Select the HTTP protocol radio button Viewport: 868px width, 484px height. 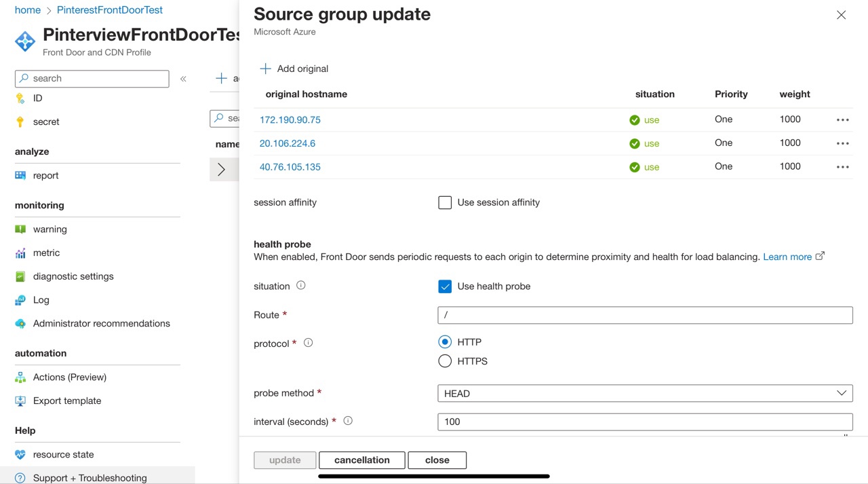445,342
